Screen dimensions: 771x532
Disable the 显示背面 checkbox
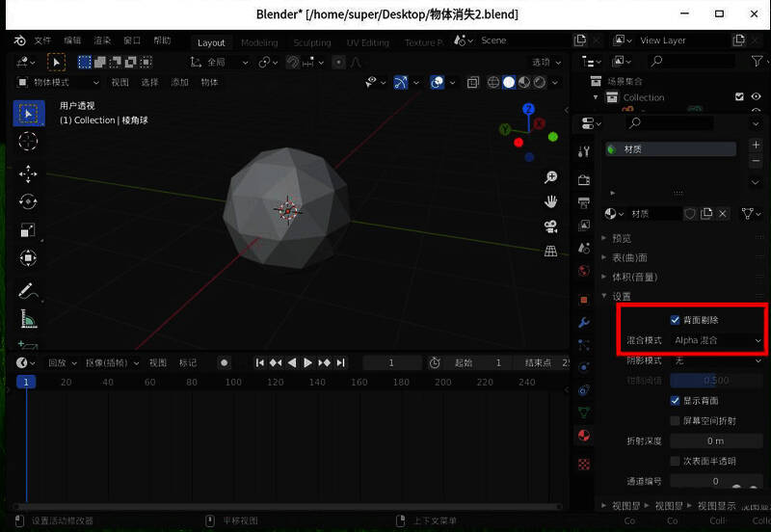point(676,400)
